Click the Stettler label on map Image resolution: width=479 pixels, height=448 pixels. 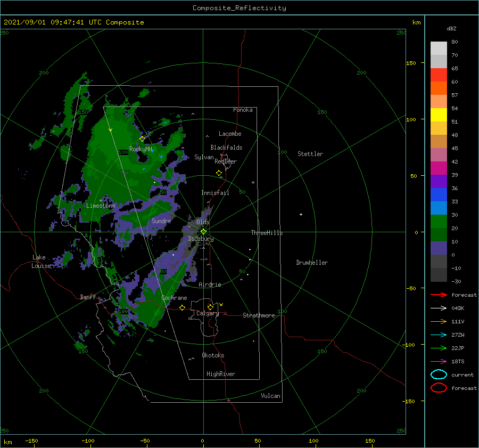[310, 154]
